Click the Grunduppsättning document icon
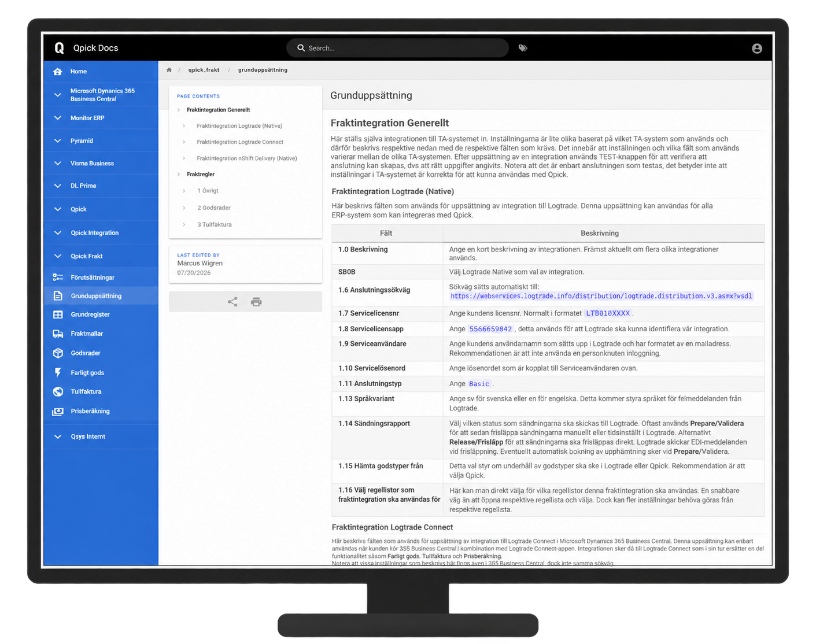The image size is (816, 644). 58,296
